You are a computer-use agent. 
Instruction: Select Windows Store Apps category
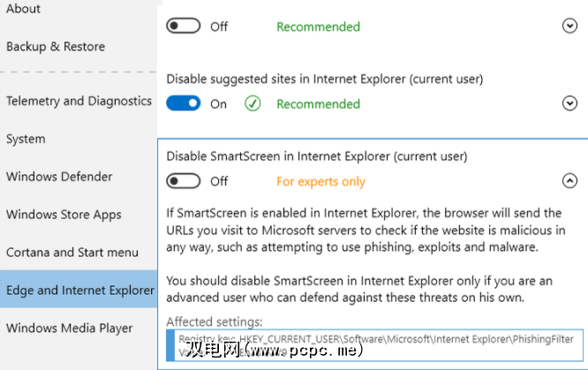(x=64, y=215)
